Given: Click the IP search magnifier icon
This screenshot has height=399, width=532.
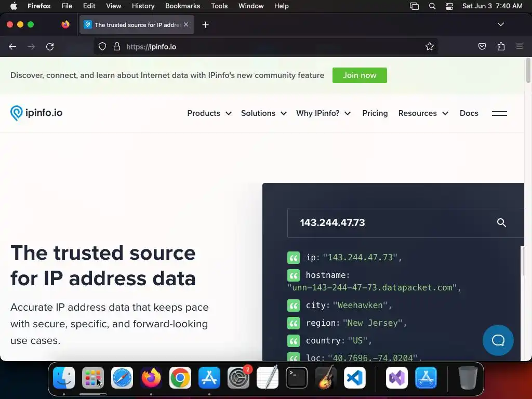Looking at the screenshot, I should (501, 222).
